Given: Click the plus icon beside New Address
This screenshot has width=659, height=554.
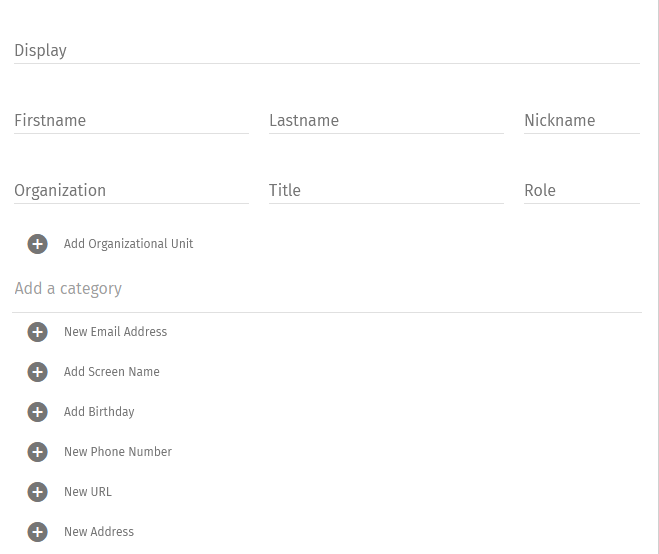Looking at the screenshot, I should tap(38, 532).
